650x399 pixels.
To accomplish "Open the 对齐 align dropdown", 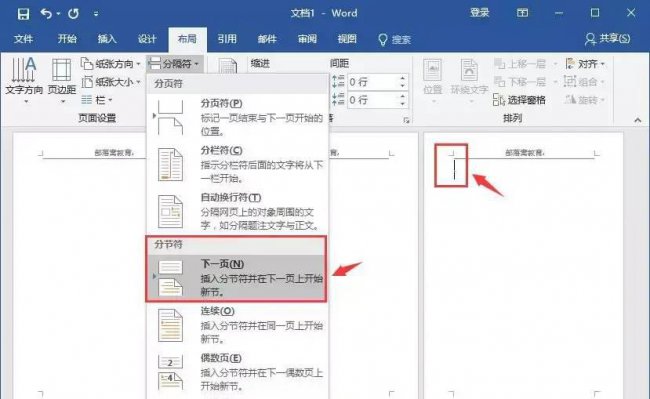I will click(x=585, y=64).
